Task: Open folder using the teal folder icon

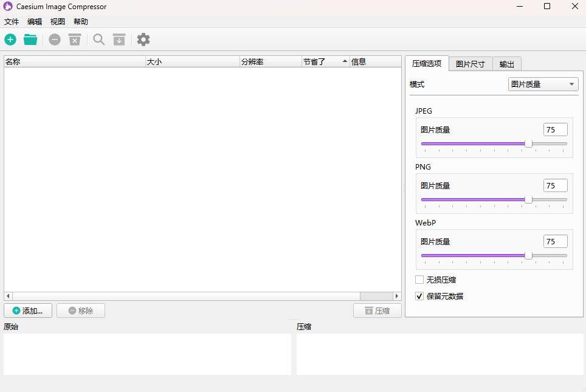Action: tap(30, 40)
